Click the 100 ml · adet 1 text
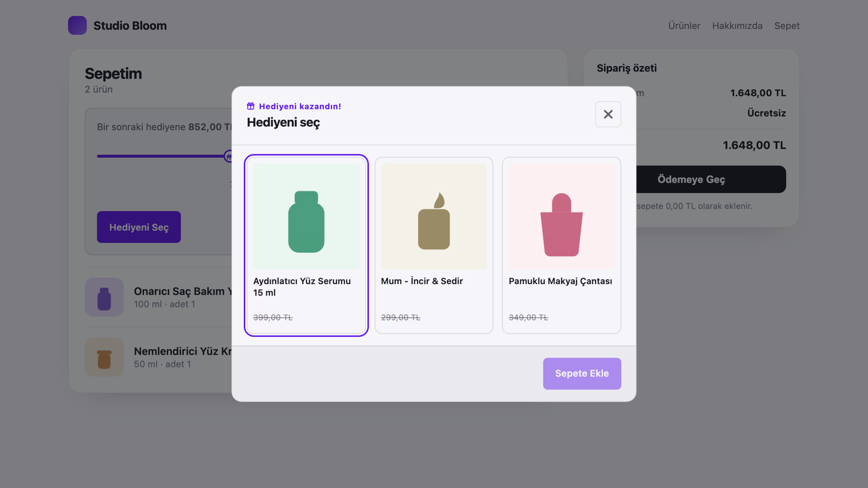 click(x=164, y=304)
